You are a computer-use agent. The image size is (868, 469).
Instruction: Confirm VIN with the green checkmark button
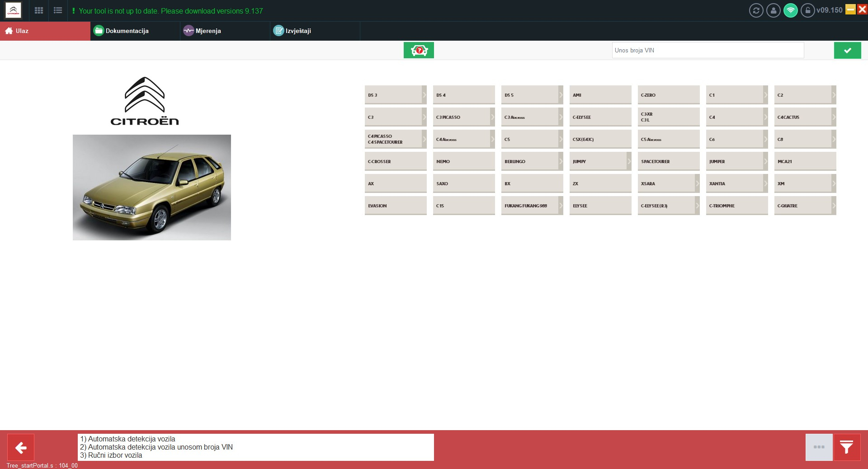click(847, 50)
